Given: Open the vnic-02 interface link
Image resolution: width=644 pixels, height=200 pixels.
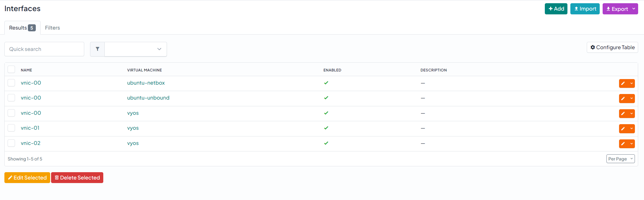Looking at the screenshot, I should click(x=31, y=143).
